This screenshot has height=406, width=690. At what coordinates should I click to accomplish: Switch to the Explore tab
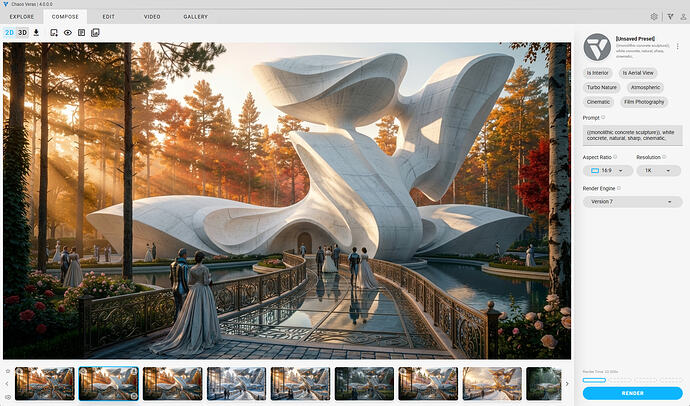pos(21,16)
